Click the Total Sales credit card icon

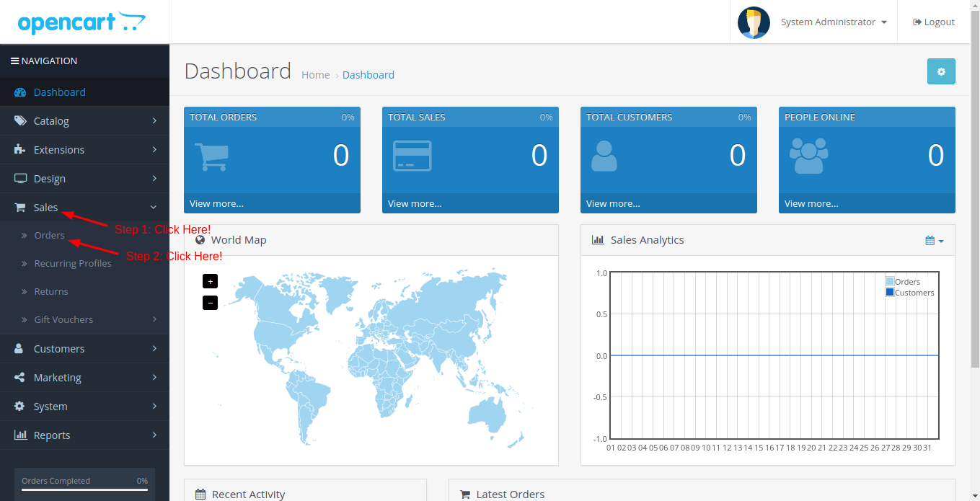pyautogui.click(x=412, y=156)
